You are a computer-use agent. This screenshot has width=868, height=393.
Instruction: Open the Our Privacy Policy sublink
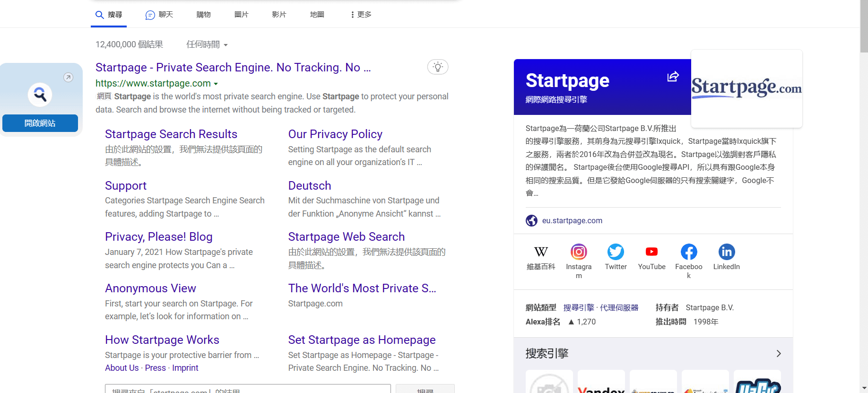pyautogui.click(x=335, y=134)
